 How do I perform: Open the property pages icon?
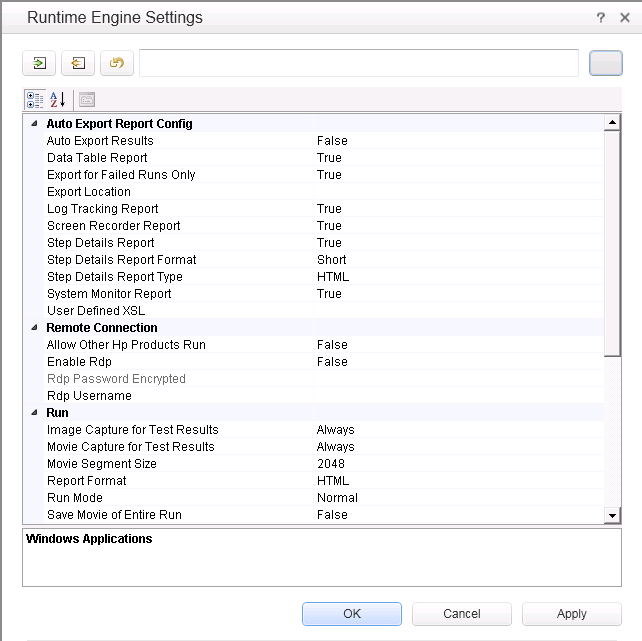[86, 99]
